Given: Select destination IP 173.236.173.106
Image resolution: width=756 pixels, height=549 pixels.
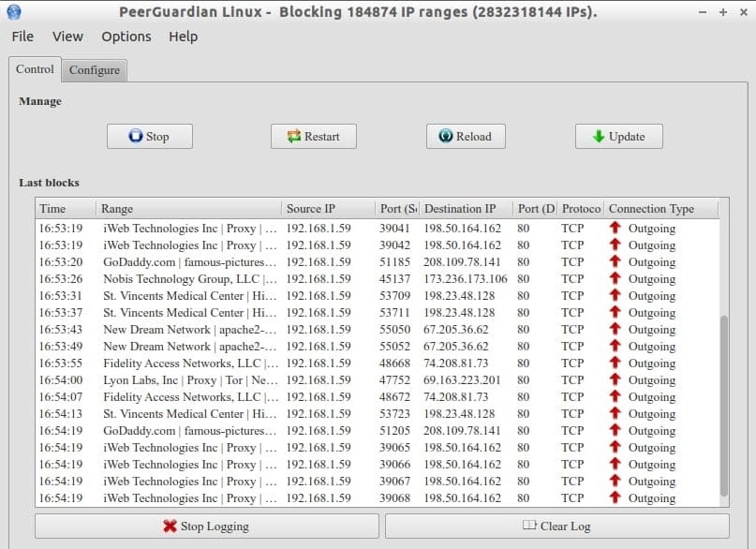Looking at the screenshot, I should [x=466, y=279].
